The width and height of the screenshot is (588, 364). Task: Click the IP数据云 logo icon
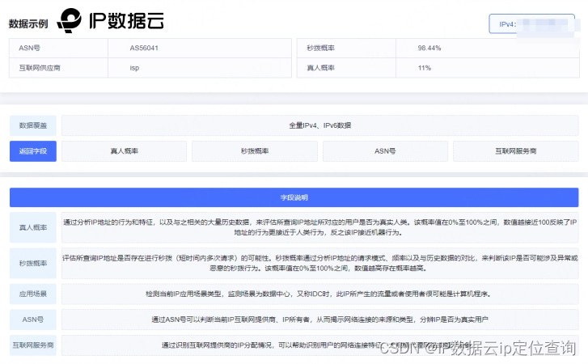(x=70, y=20)
